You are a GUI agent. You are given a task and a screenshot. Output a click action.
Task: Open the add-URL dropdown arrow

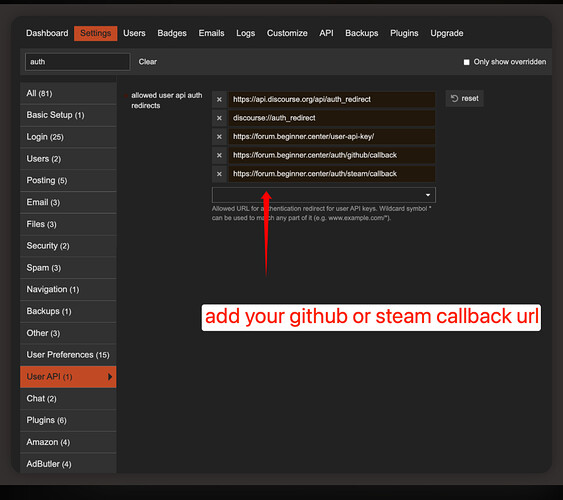(x=428, y=195)
